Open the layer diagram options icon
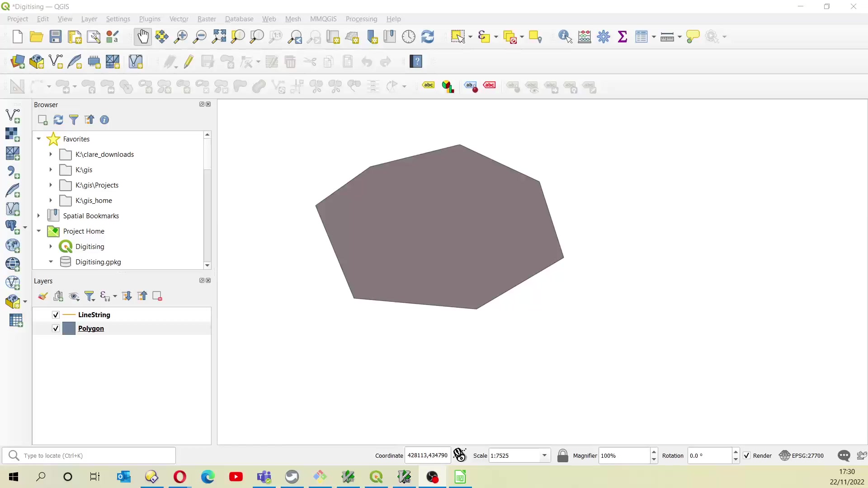The image size is (868, 488). 448,86
